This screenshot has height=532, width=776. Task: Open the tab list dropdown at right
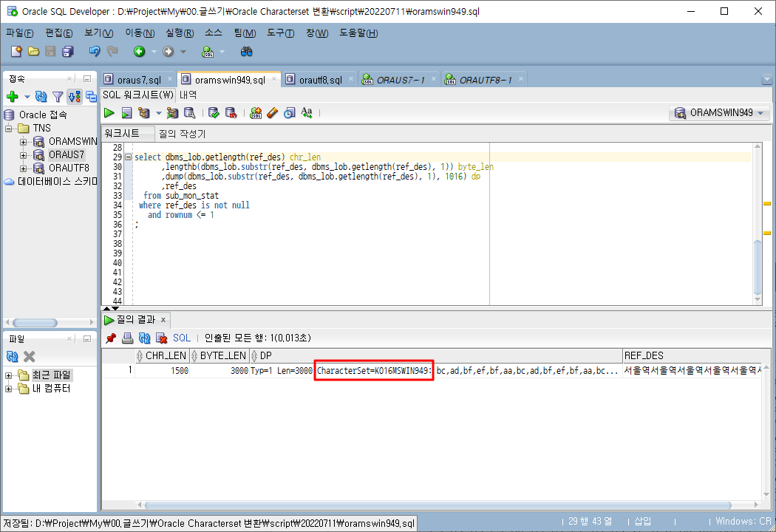pyautogui.click(x=766, y=79)
